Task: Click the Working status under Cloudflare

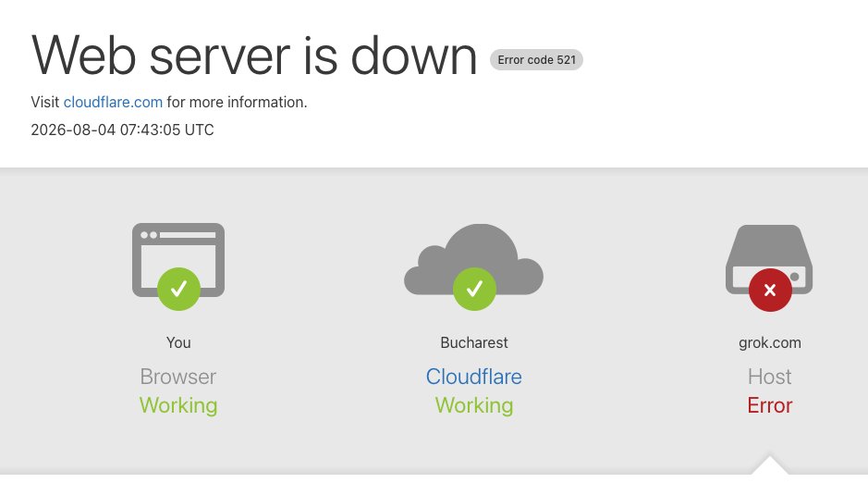Action: click(474, 405)
